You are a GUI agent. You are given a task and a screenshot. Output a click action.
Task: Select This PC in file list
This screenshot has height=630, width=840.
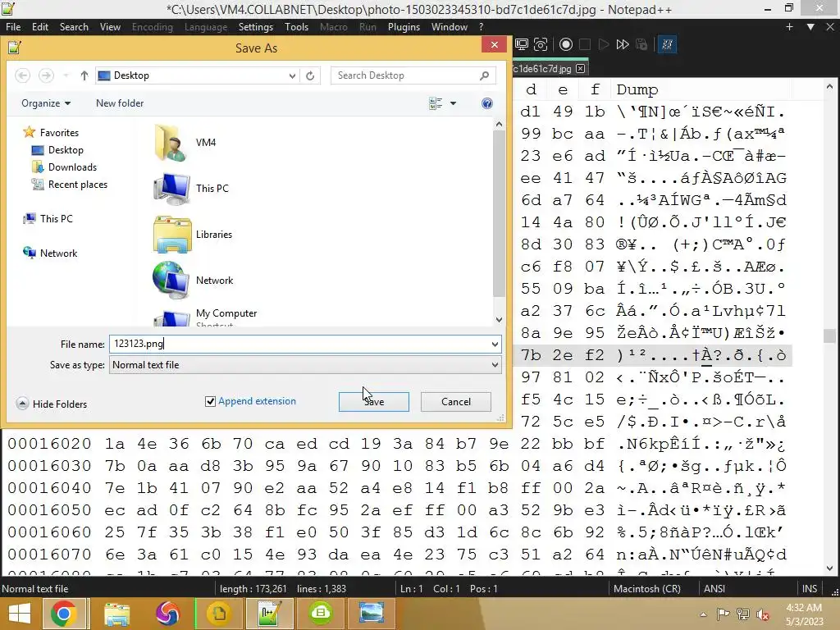(x=191, y=189)
